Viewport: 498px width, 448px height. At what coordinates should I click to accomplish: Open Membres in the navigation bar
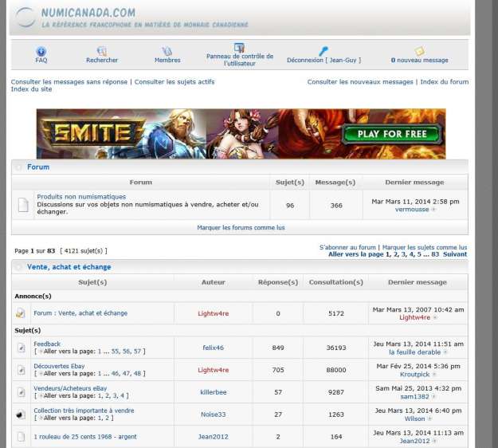[x=167, y=60]
